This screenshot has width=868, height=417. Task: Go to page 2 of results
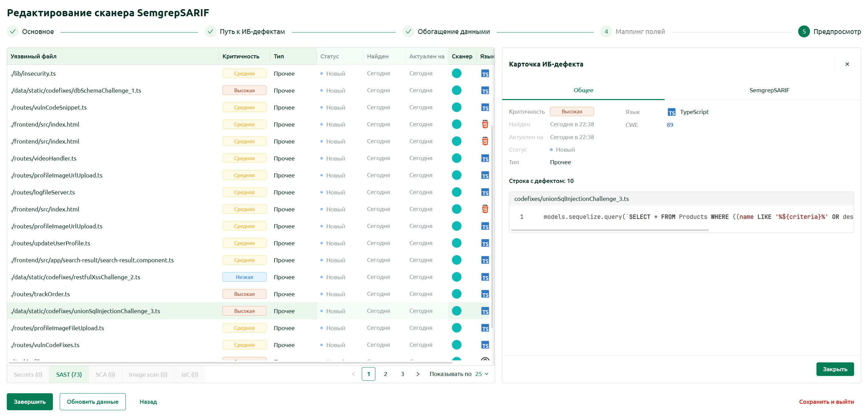(386, 374)
